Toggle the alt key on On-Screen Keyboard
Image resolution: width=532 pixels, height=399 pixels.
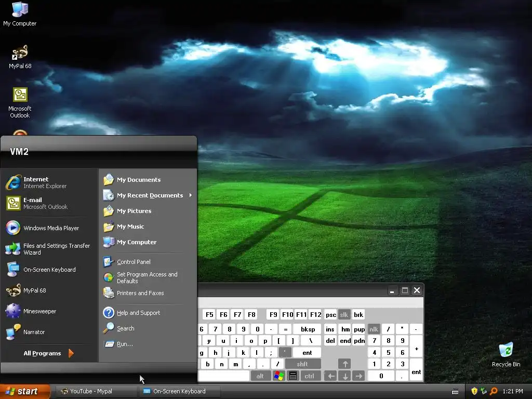(x=260, y=376)
